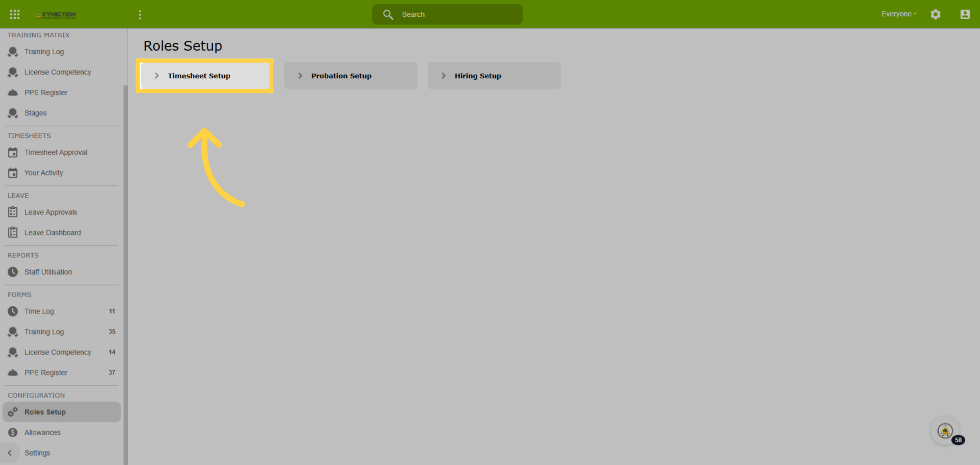Open Allowances configuration
The image size is (980, 465).
(x=61, y=432)
